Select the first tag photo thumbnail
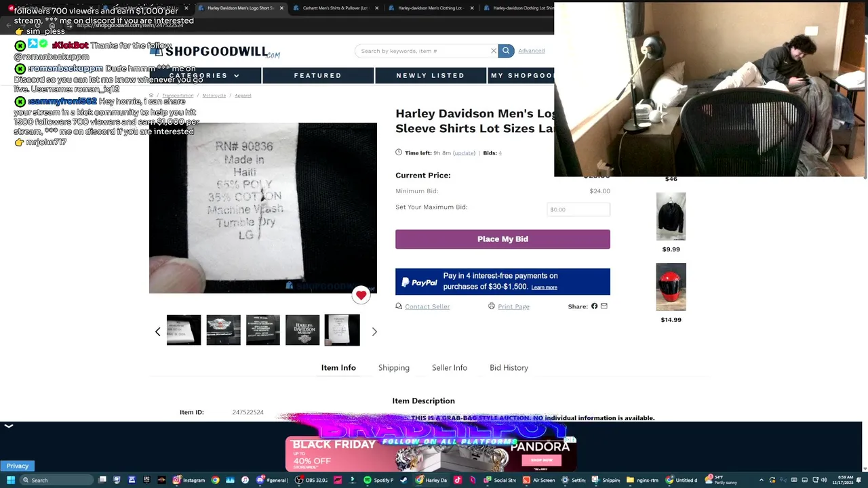Screen dimensions: 868x488 click(184, 330)
